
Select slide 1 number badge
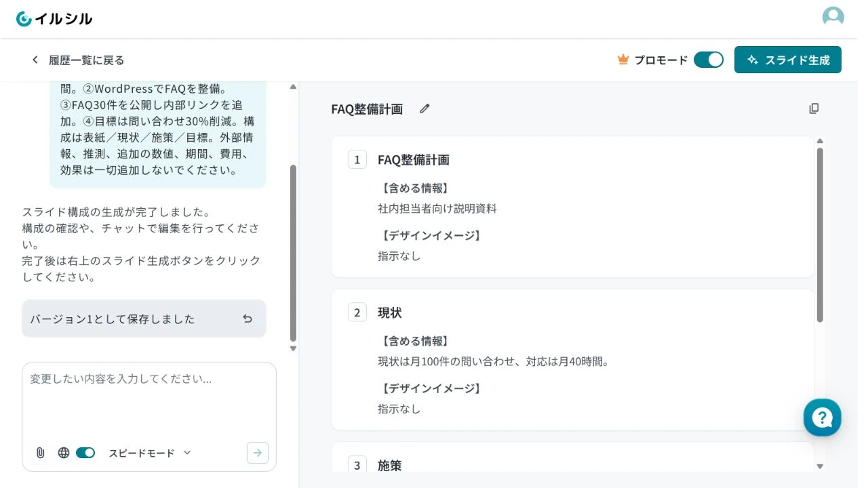click(x=357, y=159)
